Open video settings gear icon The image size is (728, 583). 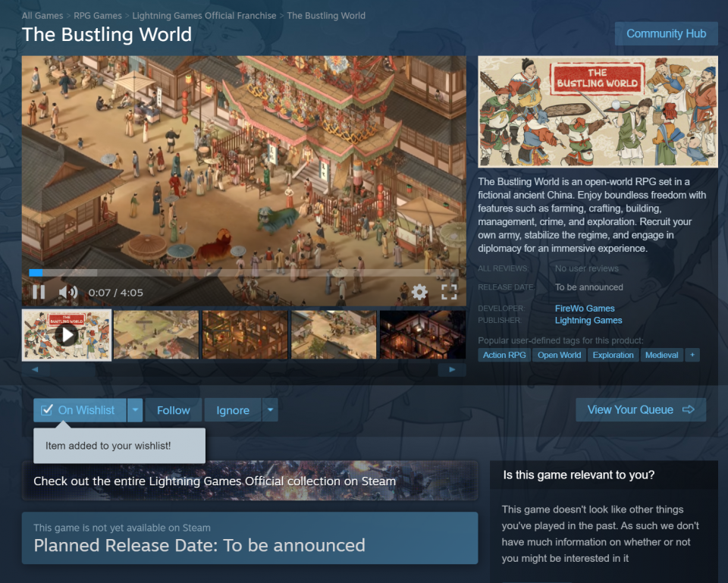(x=419, y=292)
